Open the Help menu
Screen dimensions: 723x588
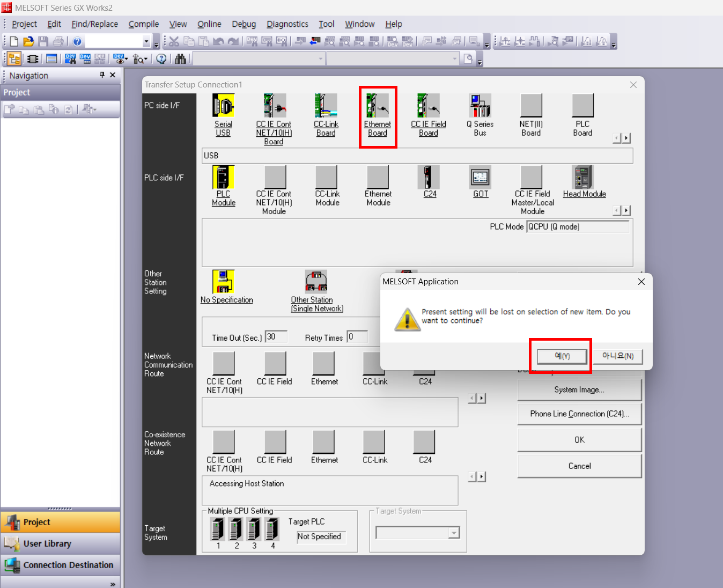[394, 24]
